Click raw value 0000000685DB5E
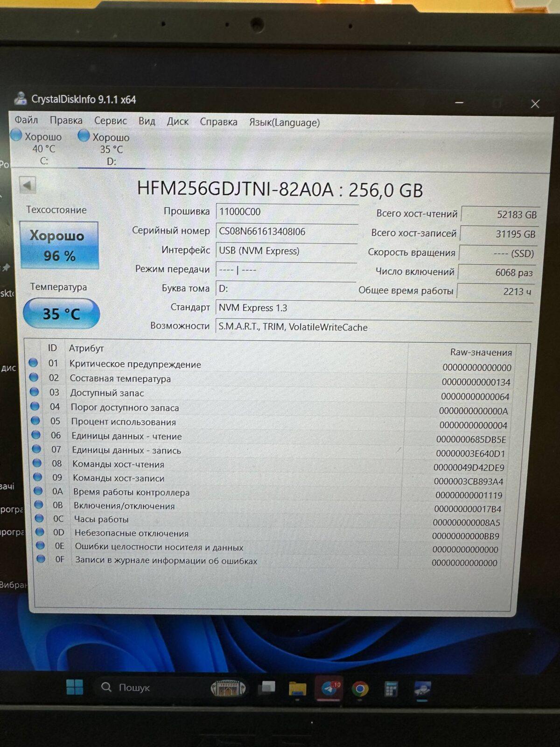The width and height of the screenshot is (560, 747). click(x=471, y=439)
